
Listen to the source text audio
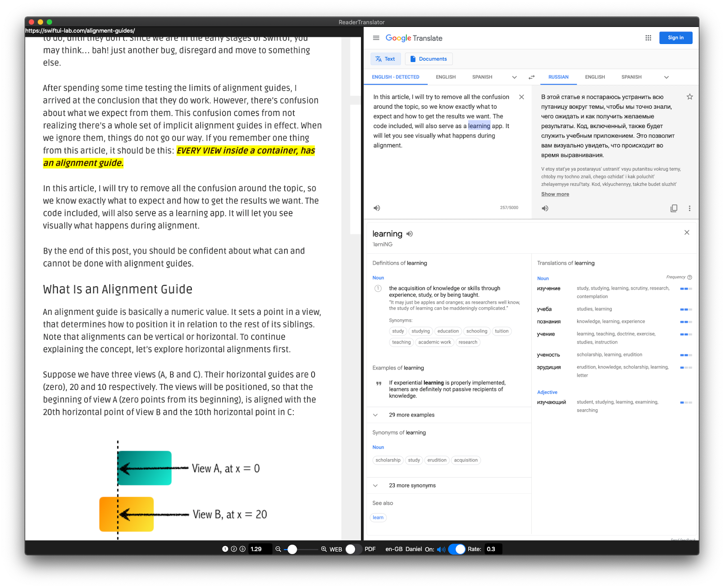(377, 208)
